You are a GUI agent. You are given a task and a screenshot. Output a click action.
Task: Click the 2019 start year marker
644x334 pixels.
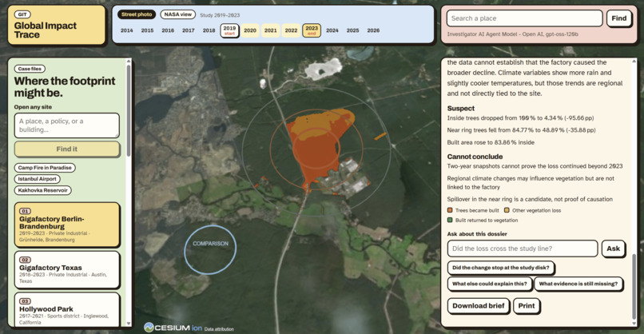pyautogui.click(x=229, y=30)
